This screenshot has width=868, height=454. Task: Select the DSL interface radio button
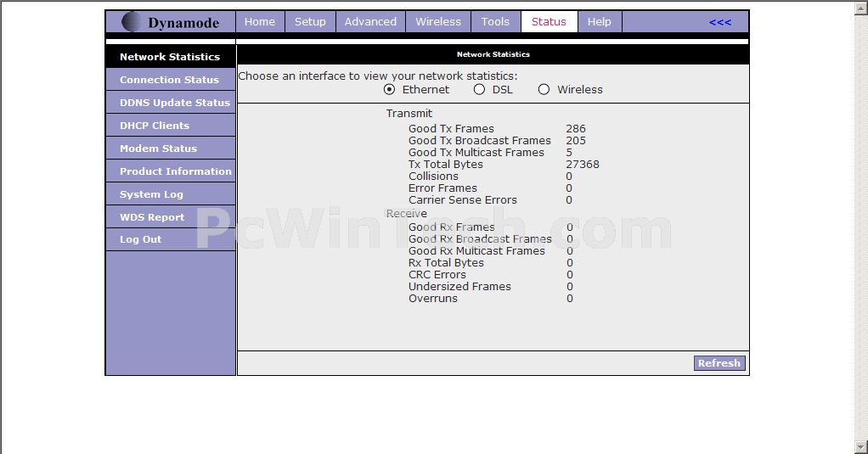coord(479,90)
